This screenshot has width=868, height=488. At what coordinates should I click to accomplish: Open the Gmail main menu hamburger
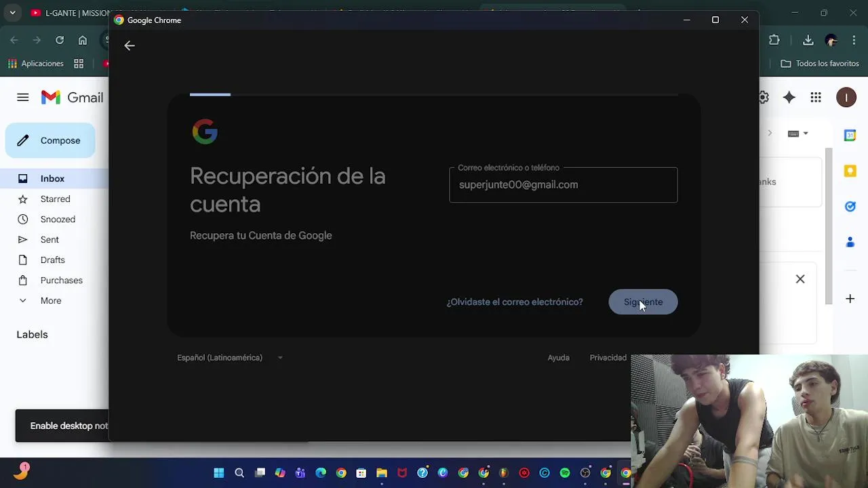[23, 98]
